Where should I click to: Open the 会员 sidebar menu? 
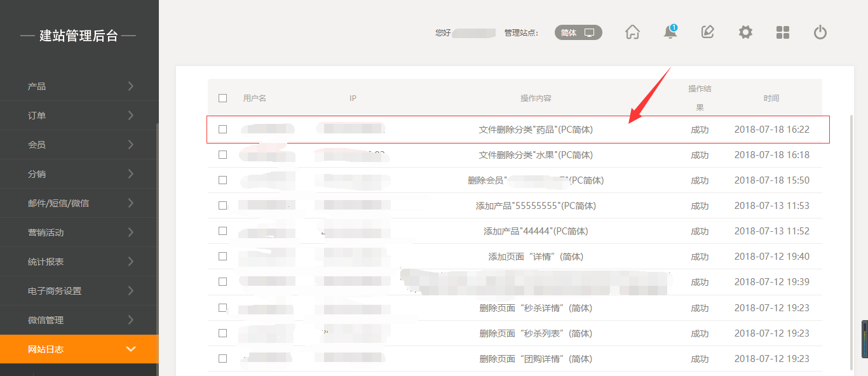tap(37, 145)
